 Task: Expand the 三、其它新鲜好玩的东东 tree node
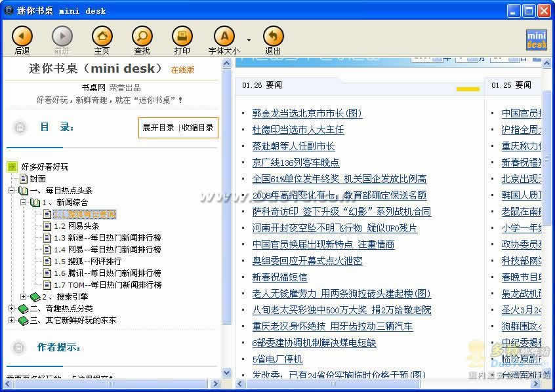click(11, 320)
